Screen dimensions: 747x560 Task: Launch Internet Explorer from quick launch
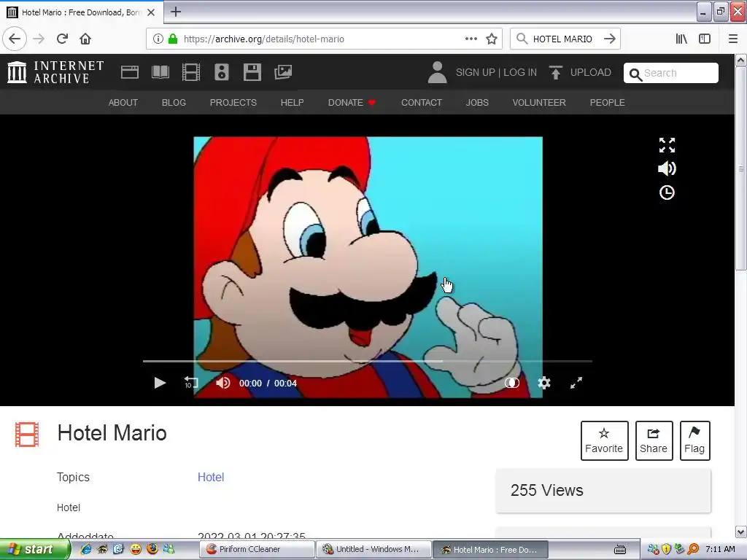point(86,550)
